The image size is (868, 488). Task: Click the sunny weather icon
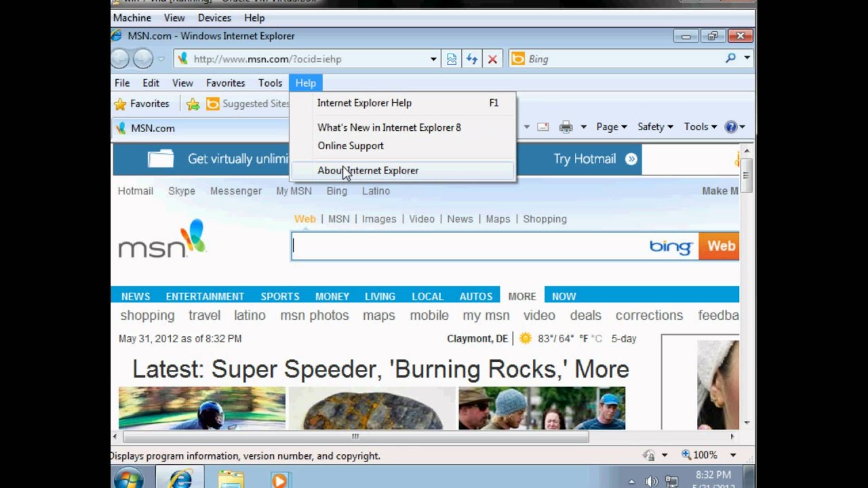coord(526,338)
